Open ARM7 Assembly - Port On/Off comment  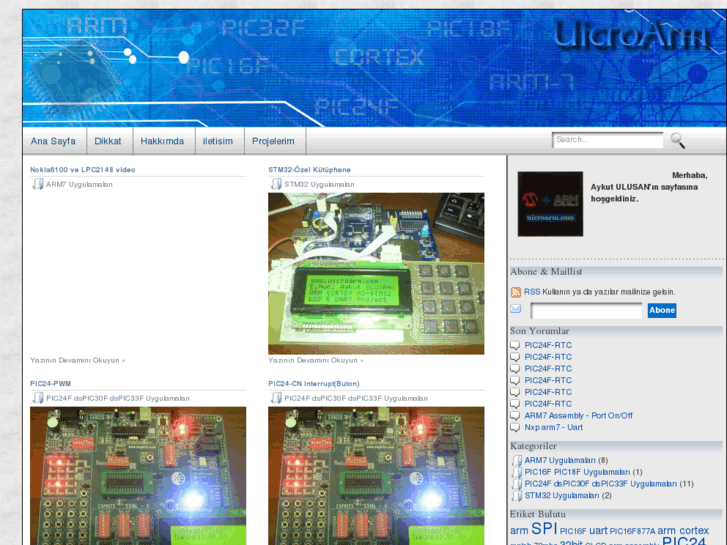pos(578,416)
